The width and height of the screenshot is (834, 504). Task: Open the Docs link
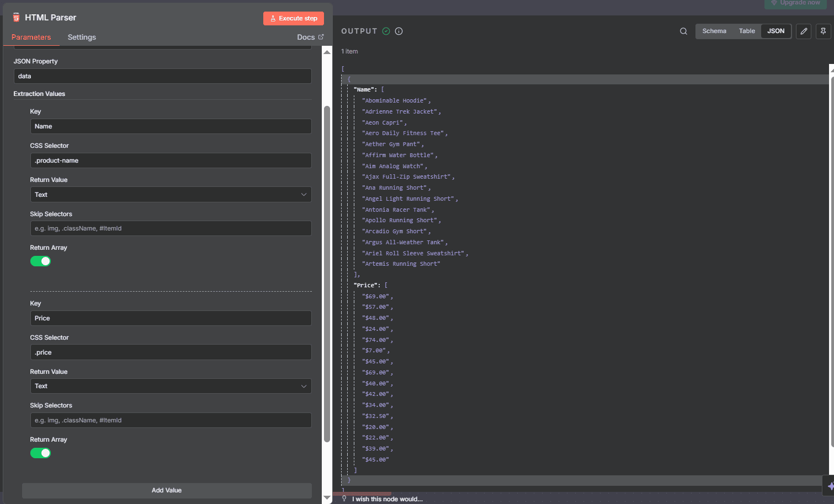pos(310,37)
